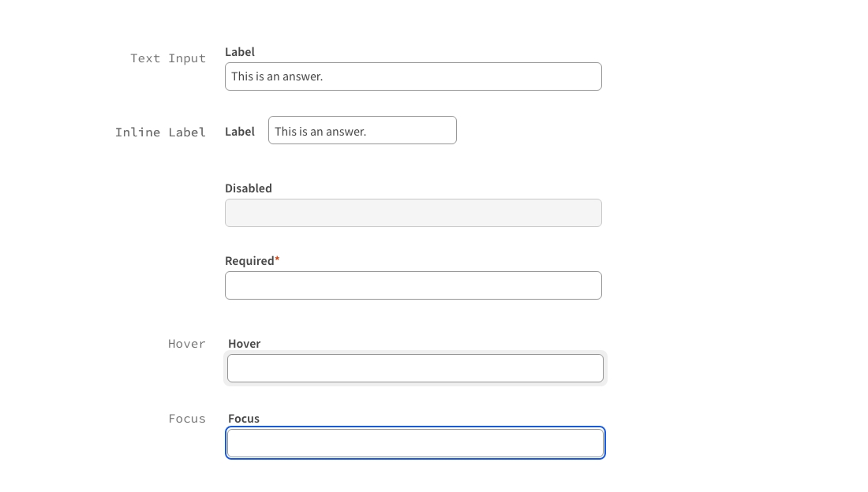868x492 pixels.
Task: Click the monospace Inline Label heading
Action: [x=160, y=132]
